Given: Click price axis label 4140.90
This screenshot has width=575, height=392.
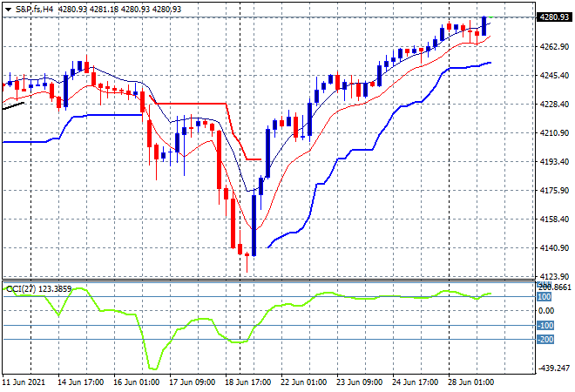Looking at the screenshot, I should point(554,248).
